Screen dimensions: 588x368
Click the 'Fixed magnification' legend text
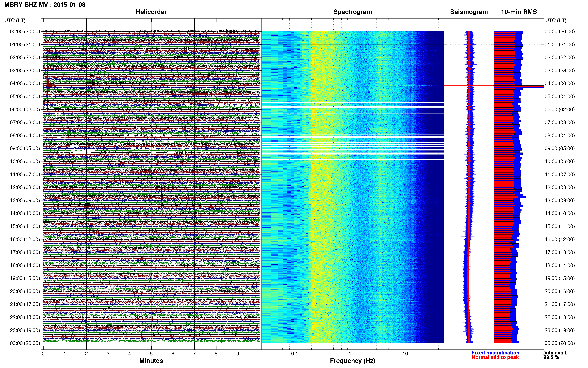click(x=495, y=353)
